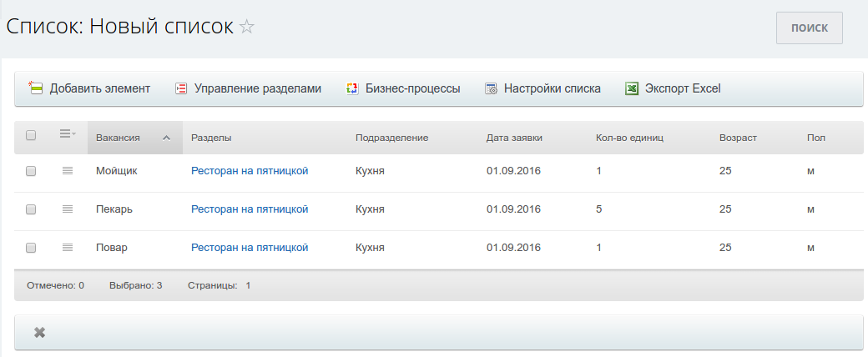Click the date 01.09.2016 in the Пекарь row
Viewport: 868px width, 357px height.
point(514,209)
